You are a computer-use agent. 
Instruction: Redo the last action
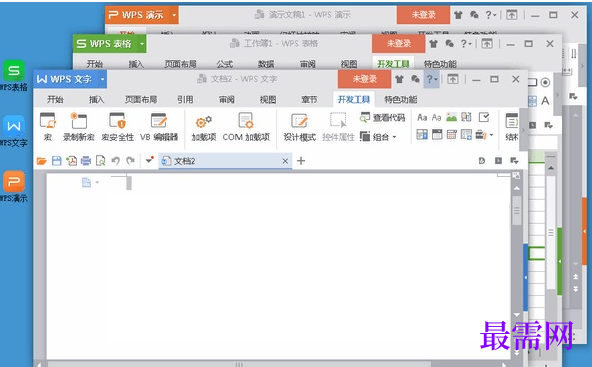pyautogui.click(x=130, y=161)
